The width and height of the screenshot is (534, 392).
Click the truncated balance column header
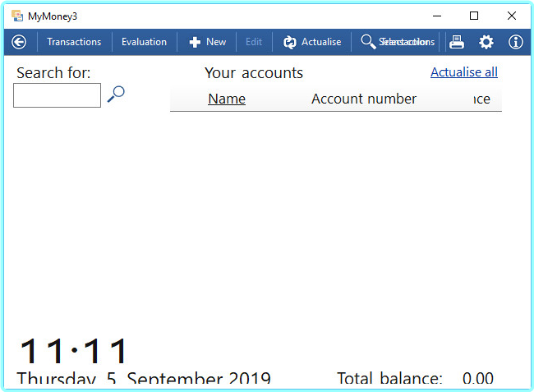(x=481, y=99)
